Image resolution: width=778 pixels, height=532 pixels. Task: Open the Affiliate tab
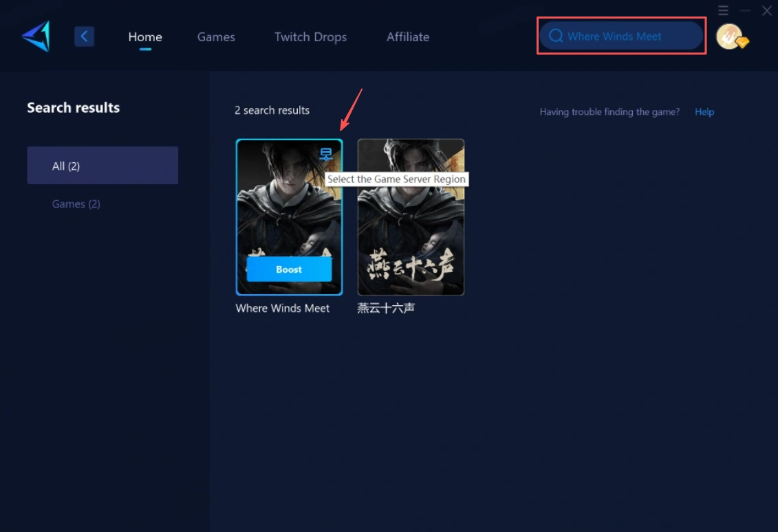tap(408, 37)
